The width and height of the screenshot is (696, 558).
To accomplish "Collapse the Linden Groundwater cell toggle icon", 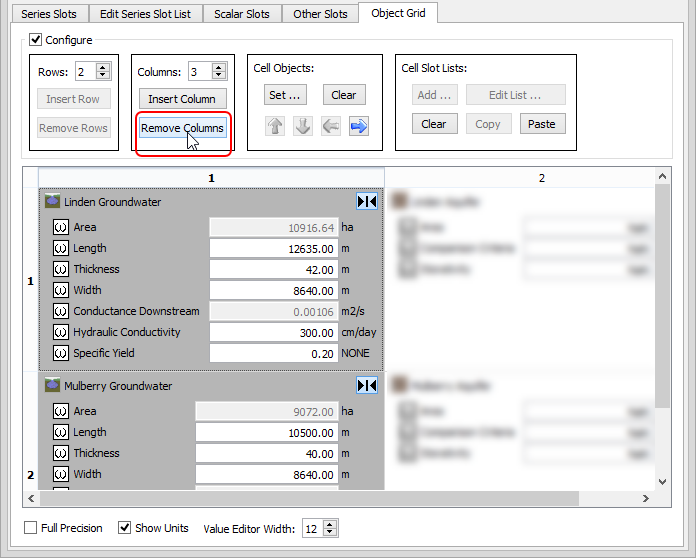I will click(x=367, y=201).
